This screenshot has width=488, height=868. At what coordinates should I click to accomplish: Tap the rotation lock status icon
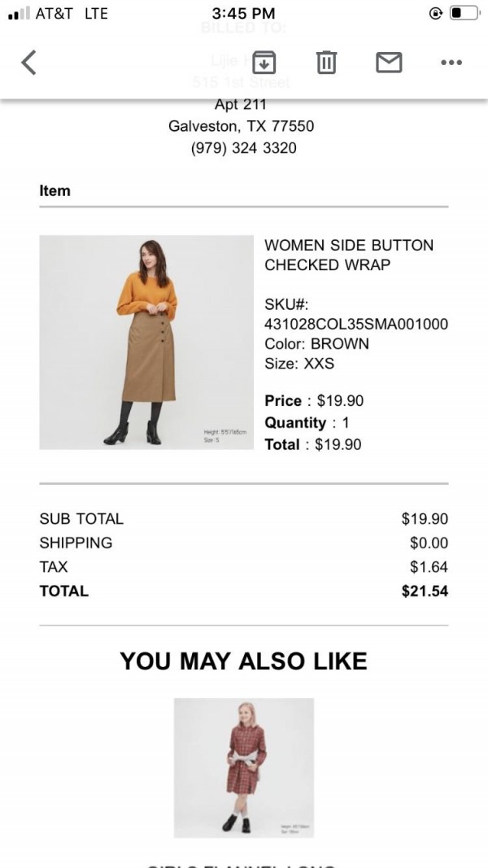tap(436, 13)
